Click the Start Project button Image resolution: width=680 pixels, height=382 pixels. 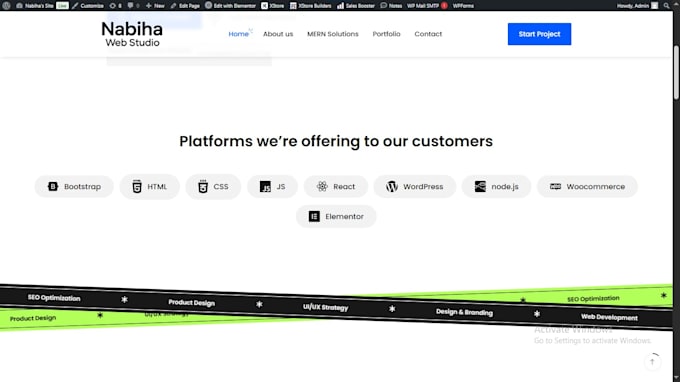click(x=539, y=34)
